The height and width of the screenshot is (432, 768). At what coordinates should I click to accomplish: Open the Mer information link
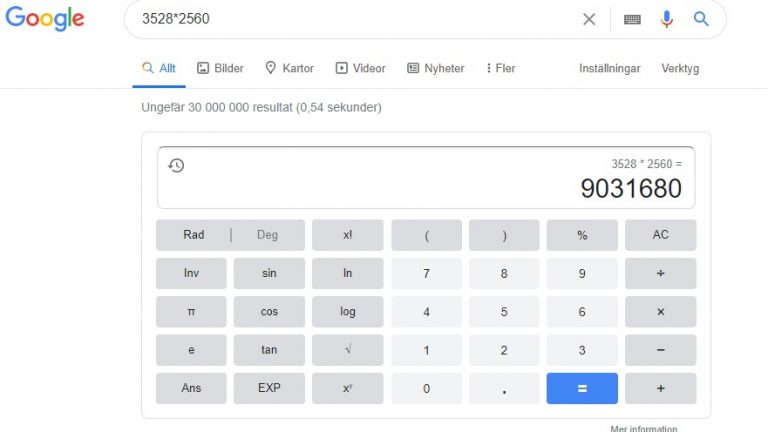point(644,428)
